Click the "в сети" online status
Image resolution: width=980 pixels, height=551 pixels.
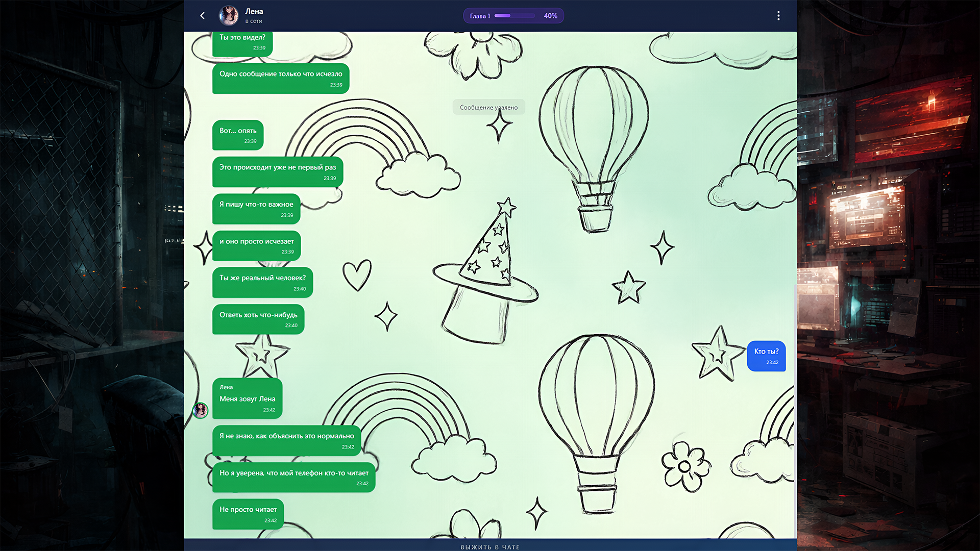pos(254,21)
